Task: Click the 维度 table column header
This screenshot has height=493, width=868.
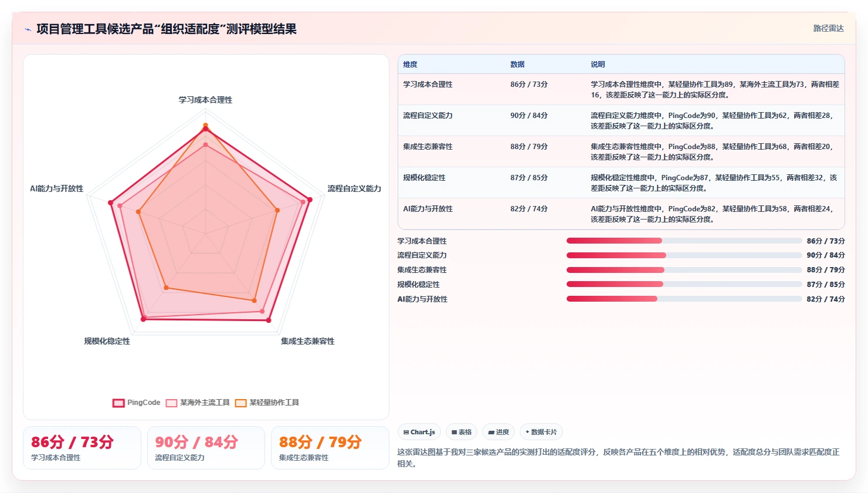Action: click(x=410, y=65)
